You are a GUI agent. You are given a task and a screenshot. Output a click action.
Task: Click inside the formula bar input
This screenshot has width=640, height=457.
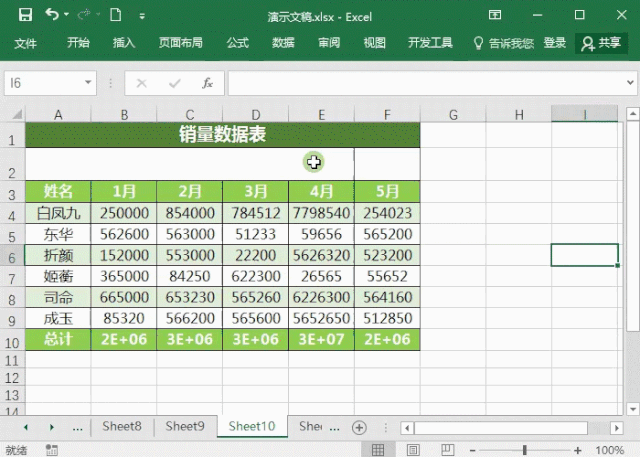426,83
